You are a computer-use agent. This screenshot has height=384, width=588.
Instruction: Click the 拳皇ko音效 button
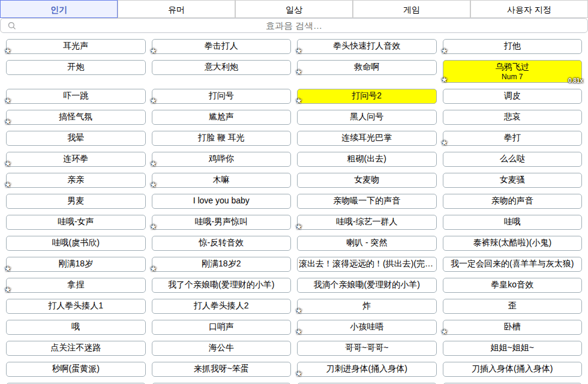[512, 285]
